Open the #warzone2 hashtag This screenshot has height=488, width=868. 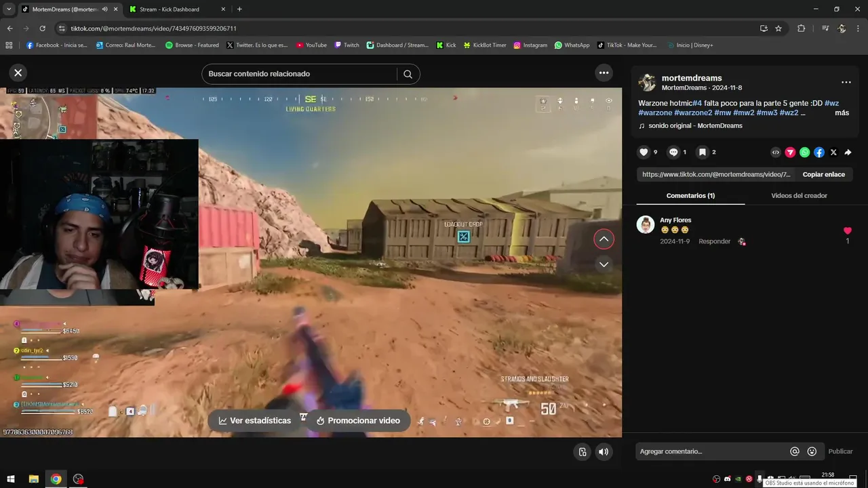coord(693,113)
